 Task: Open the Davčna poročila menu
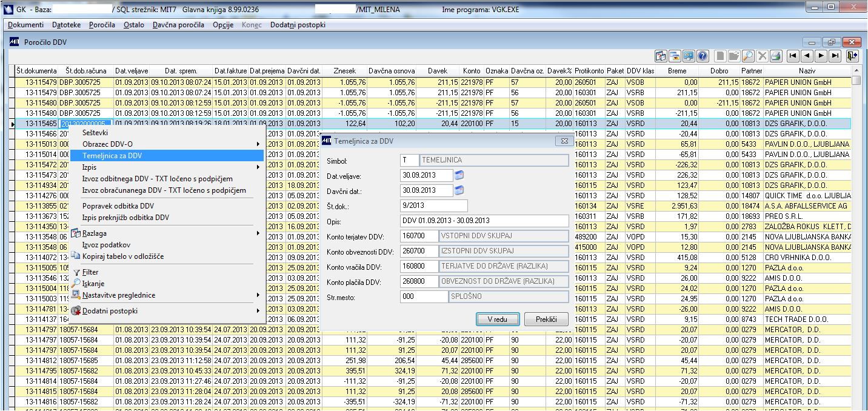click(x=179, y=25)
